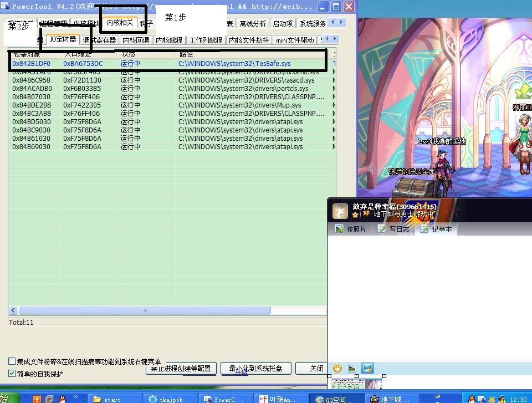Open the emoji smiley picker
532x403 pixels.
pyautogui.click(x=337, y=368)
